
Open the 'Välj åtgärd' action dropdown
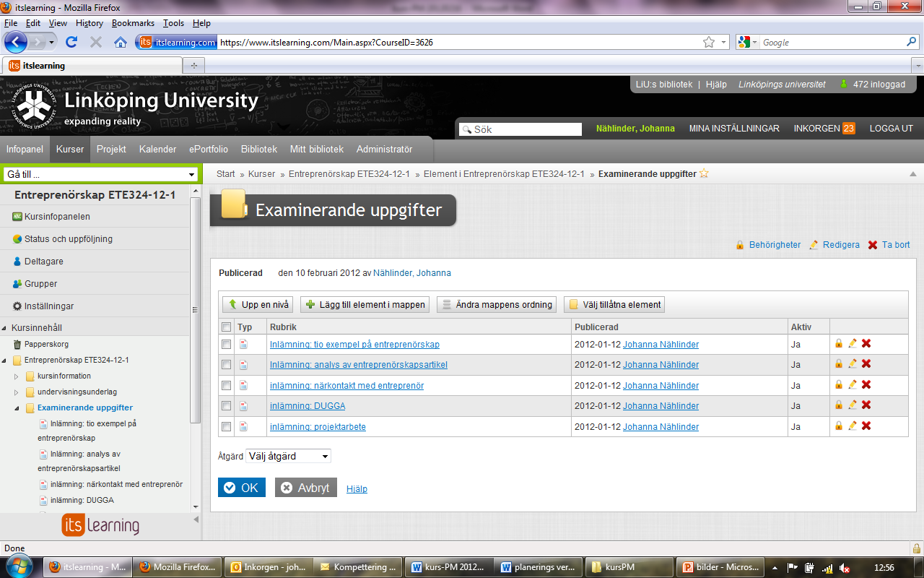click(x=289, y=456)
